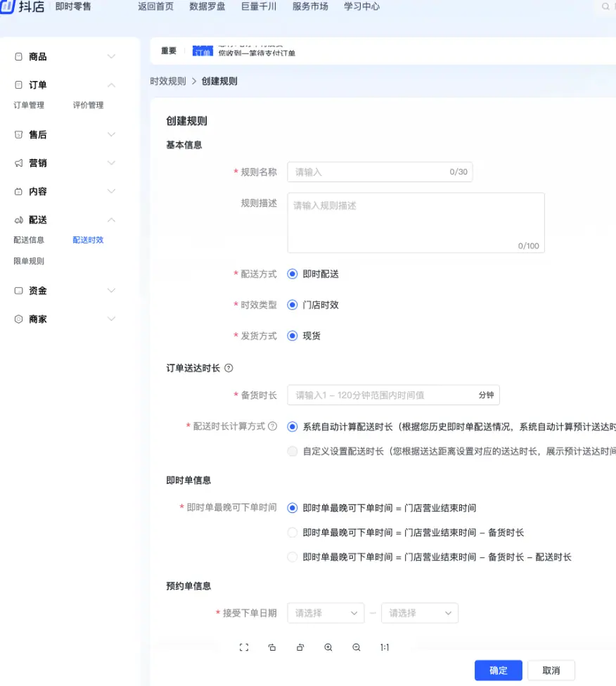Select 自定义设置配送时长 radio option
The width and height of the screenshot is (616, 686).
tap(293, 451)
